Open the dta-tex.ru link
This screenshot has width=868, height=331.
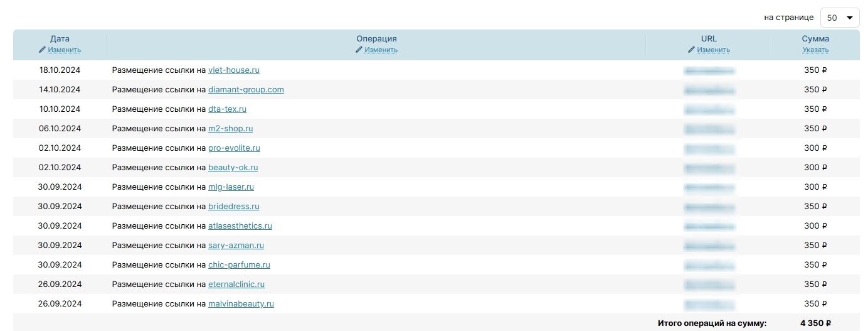point(227,109)
